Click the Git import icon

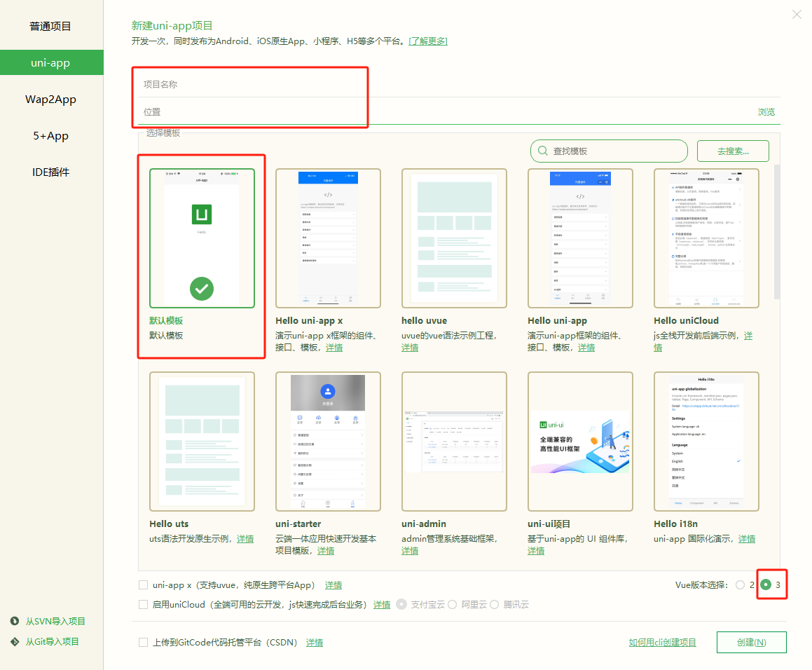click(x=15, y=641)
